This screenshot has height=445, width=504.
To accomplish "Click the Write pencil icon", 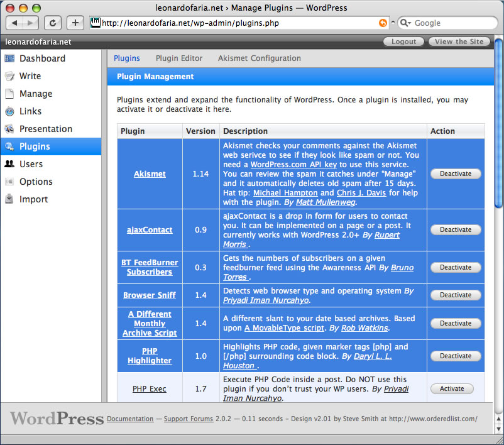I will [x=9, y=76].
